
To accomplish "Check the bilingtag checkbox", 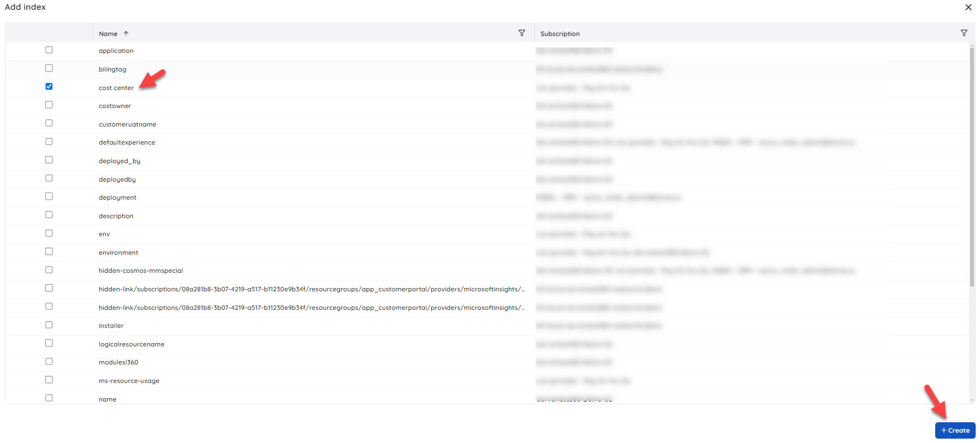I will (x=49, y=68).
